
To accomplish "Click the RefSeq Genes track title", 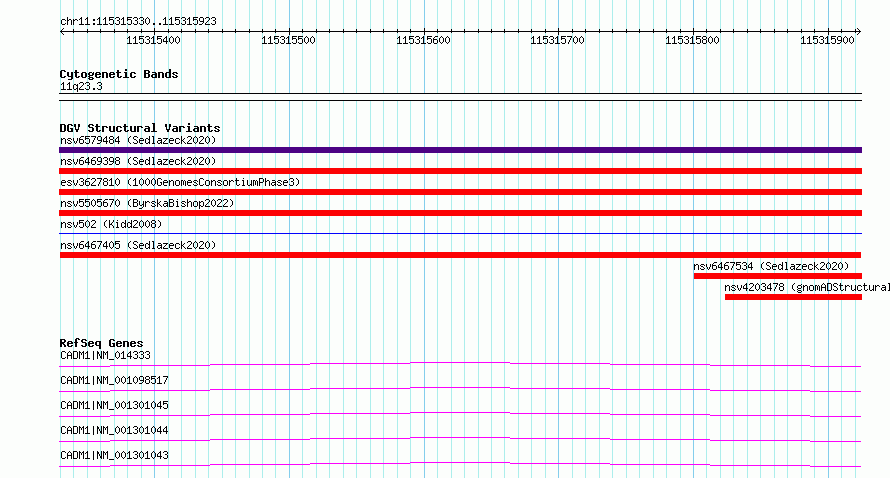I will pyautogui.click(x=101, y=343).
